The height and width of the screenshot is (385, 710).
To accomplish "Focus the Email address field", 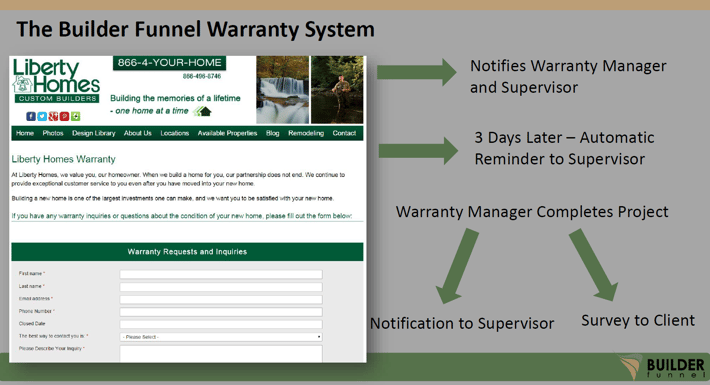I will pyautogui.click(x=221, y=299).
